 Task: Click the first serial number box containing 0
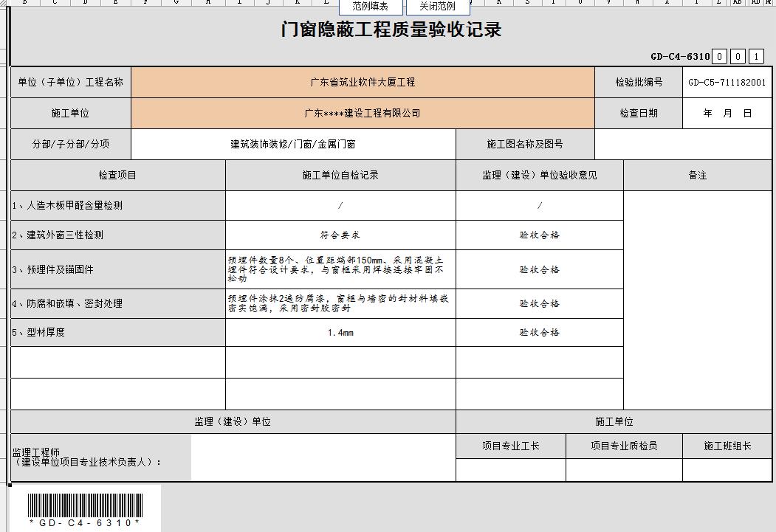click(x=720, y=56)
